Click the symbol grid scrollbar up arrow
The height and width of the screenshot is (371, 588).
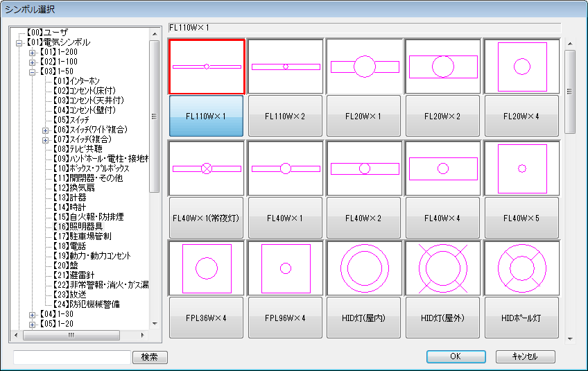pyautogui.click(x=570, y=44)
